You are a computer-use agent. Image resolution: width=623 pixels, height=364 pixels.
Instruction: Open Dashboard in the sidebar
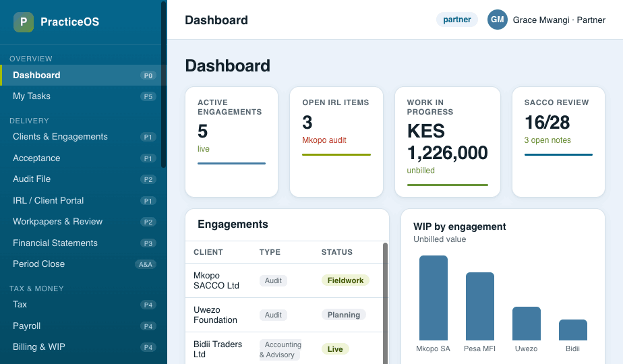84,75
